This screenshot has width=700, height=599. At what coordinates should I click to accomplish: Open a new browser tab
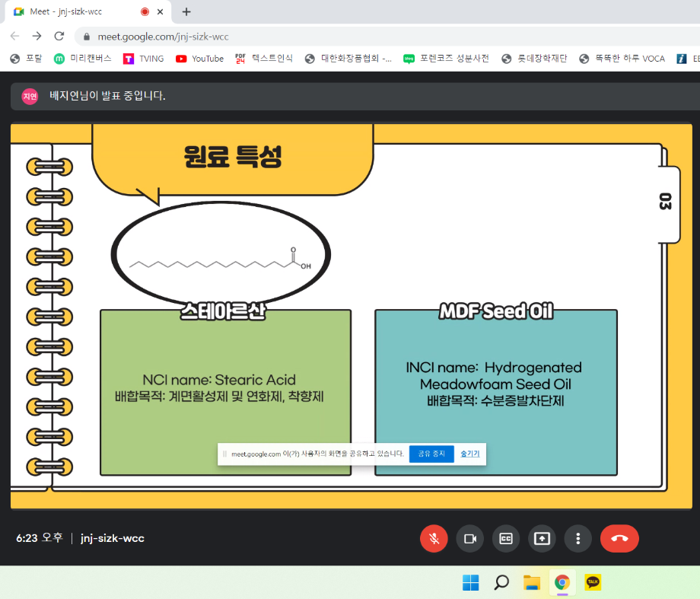coord(186,11)
